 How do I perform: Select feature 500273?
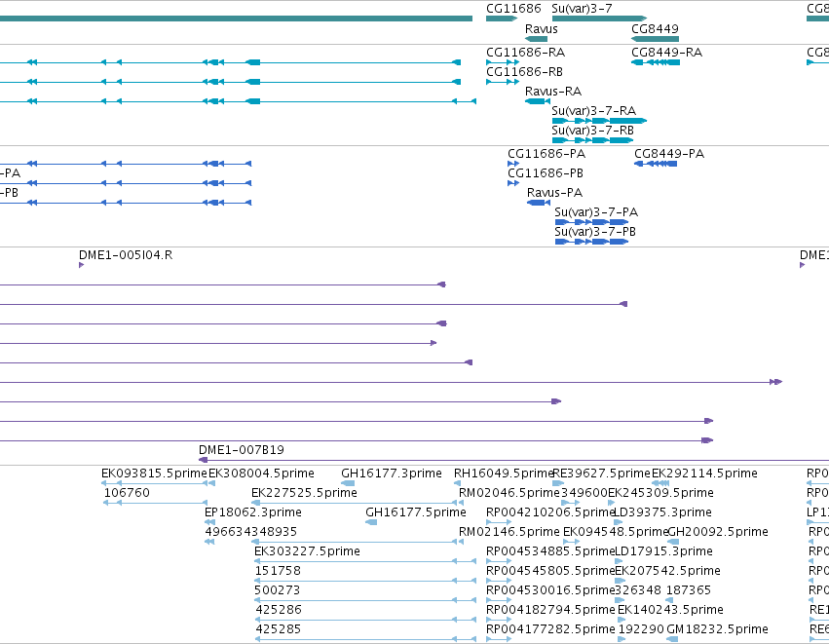pyautogui.click(x=277, y=590)
